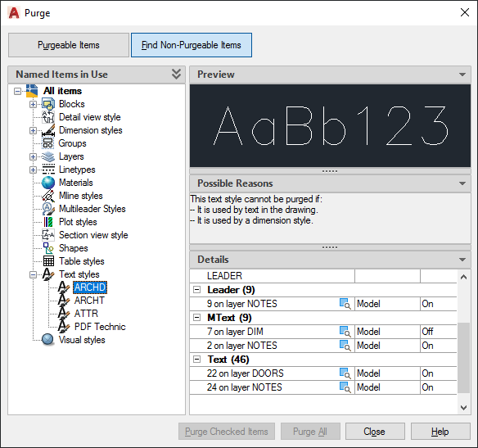478x448 pixels.
Task: Collapse the MText (9) details group
Action: point(197,318)
